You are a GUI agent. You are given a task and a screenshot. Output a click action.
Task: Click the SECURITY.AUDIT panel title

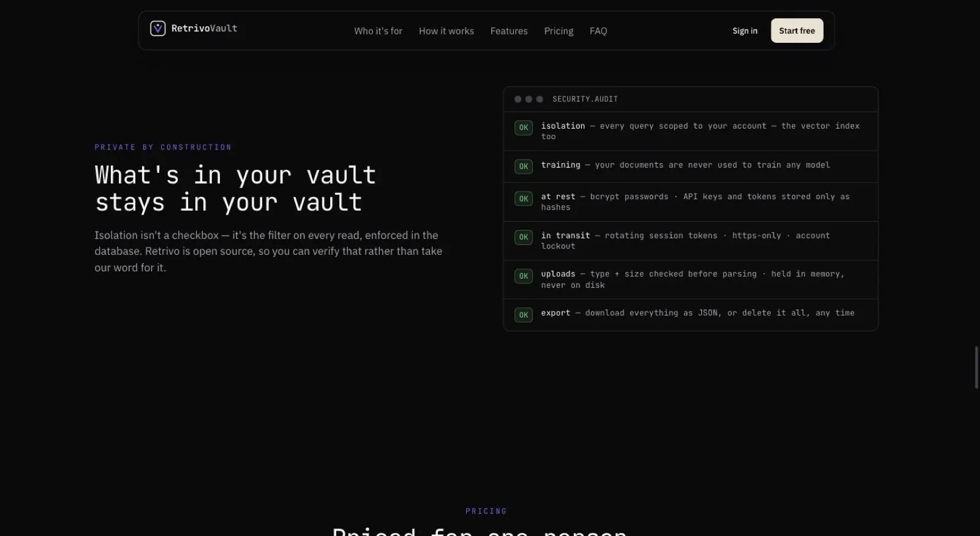pyautogui.click(x=585, y=99)
